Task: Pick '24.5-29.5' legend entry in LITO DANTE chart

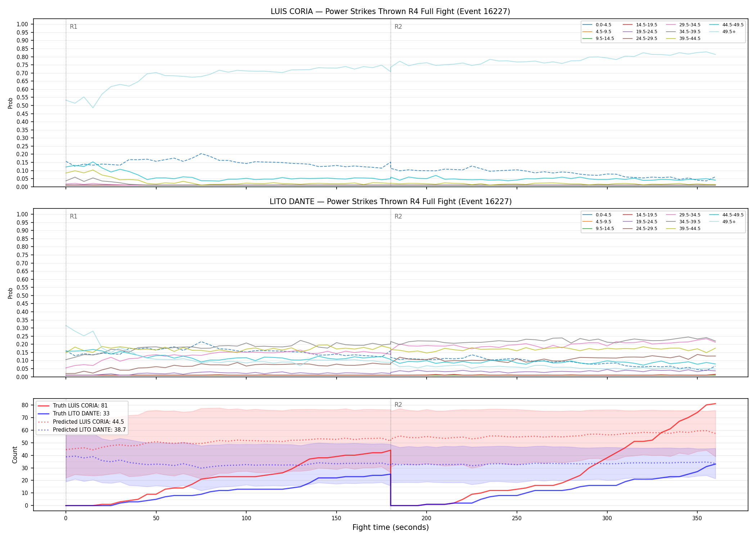Action: (640, 229)
